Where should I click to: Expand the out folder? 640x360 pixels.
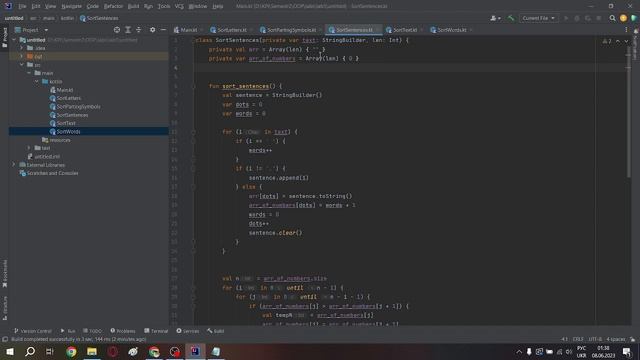tap(22, 56)
